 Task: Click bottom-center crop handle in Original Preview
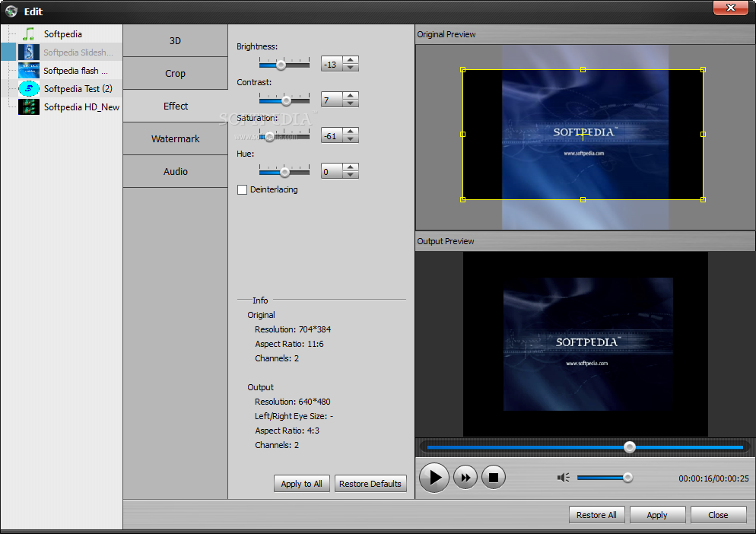(583, 199)
